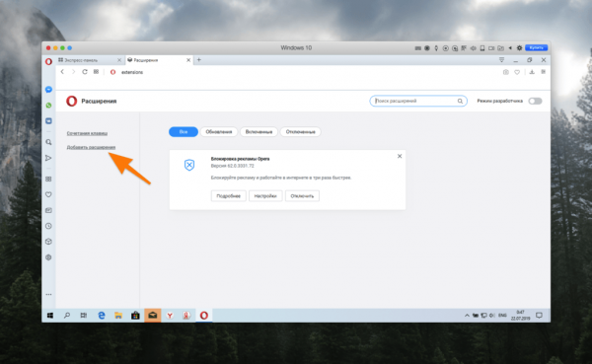Open WhatsApp sidebar icon
The width and height of the screenshot is (592, 364).
(48, 106)
